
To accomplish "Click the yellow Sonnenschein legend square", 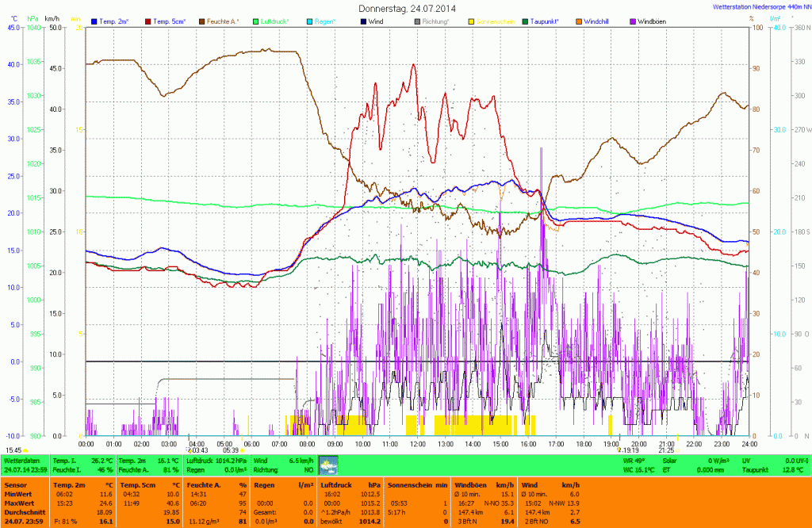I will [x=473, y=21].
